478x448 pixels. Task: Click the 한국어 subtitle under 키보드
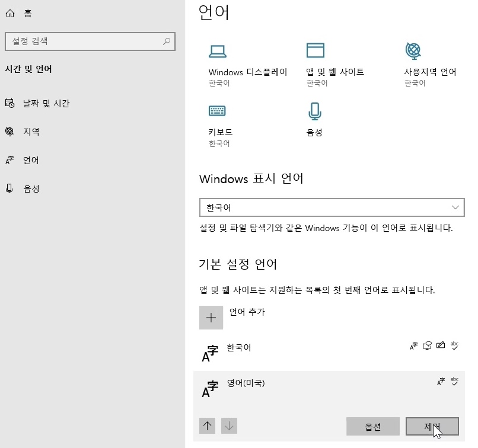219,143
